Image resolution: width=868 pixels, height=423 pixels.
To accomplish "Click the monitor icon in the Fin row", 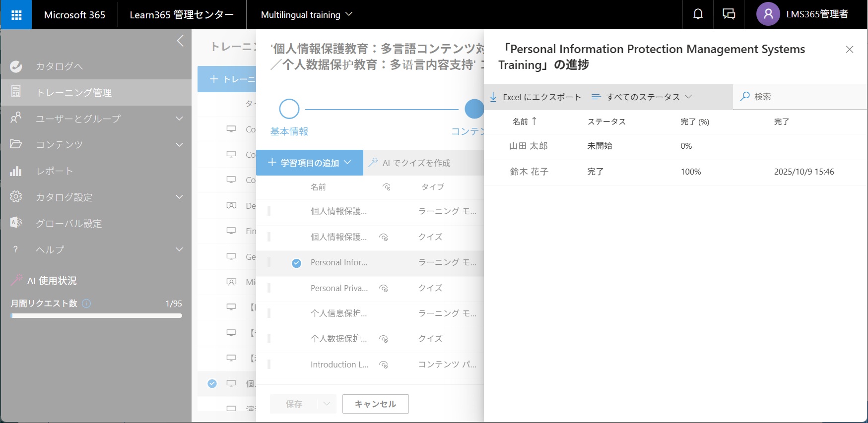I will 231,231.
